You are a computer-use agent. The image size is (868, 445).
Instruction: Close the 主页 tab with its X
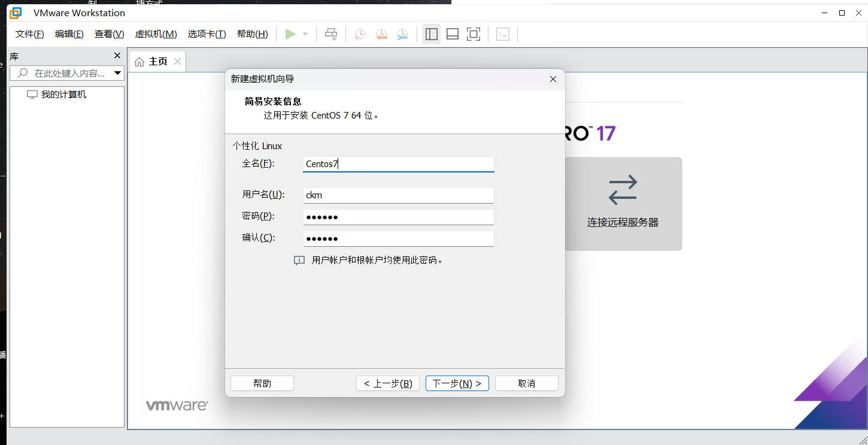pos(177,62)
